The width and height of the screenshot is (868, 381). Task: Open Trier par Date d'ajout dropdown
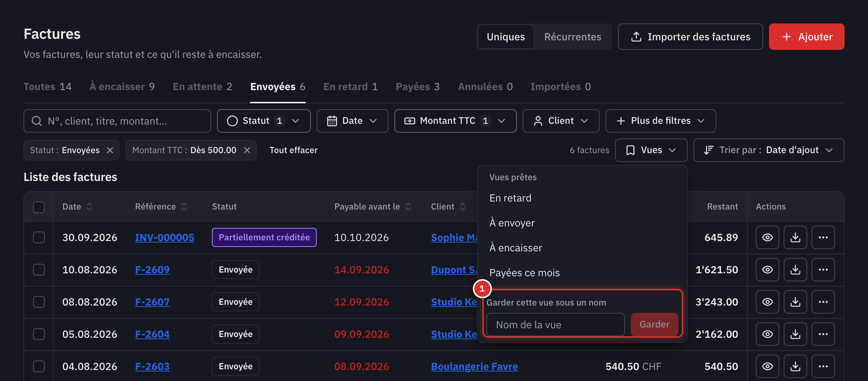point(769,150)
